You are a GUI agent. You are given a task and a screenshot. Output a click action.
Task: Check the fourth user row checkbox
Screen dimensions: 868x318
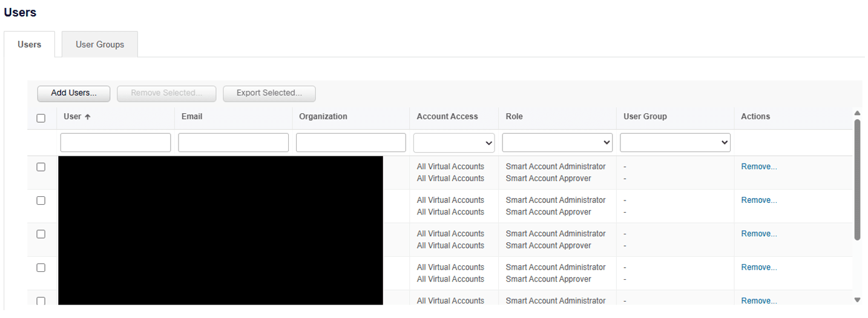click(41, 267)
